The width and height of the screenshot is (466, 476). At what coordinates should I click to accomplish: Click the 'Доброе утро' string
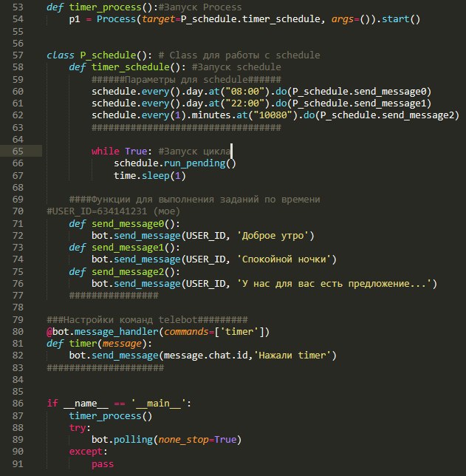pyautogui.click(x=273, y=236)
